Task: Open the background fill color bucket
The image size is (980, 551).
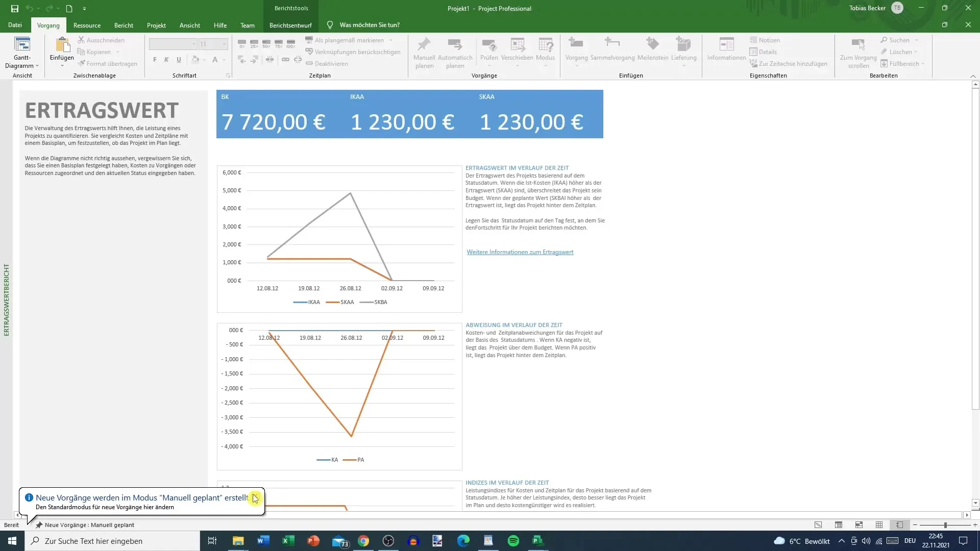Action: coord(195,60)
